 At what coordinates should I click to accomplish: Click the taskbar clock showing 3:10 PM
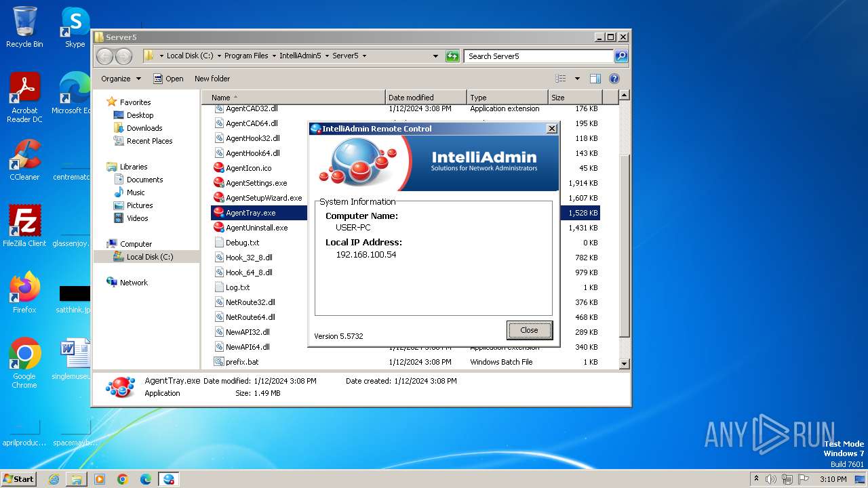coord(833,479)
